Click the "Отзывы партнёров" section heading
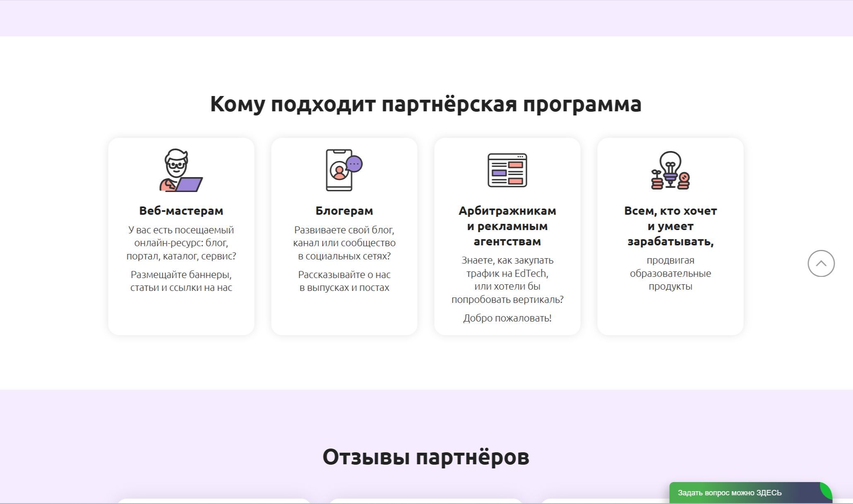 coord(425,457)
